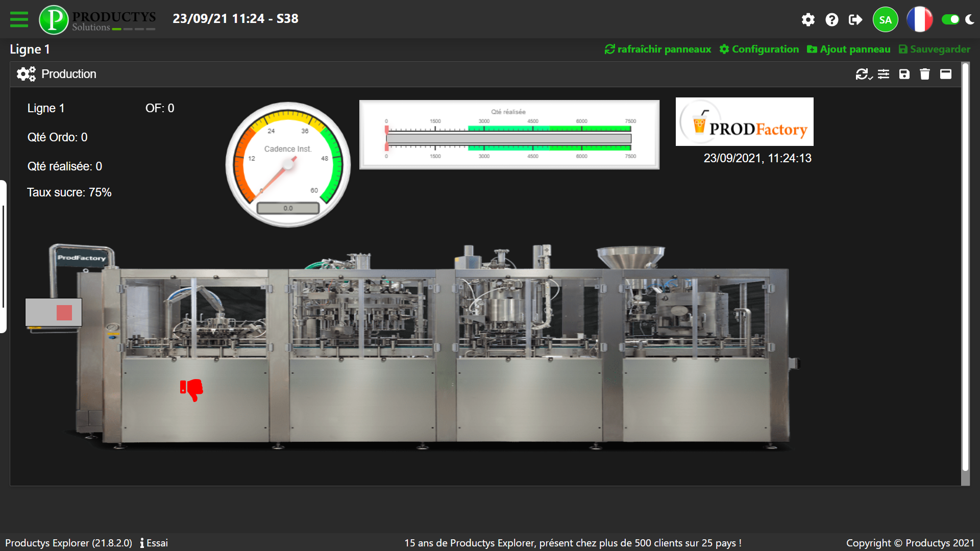Click Sauvegarder
The width and height of the screenshot is (980, 551).
(x=935, y=49)
